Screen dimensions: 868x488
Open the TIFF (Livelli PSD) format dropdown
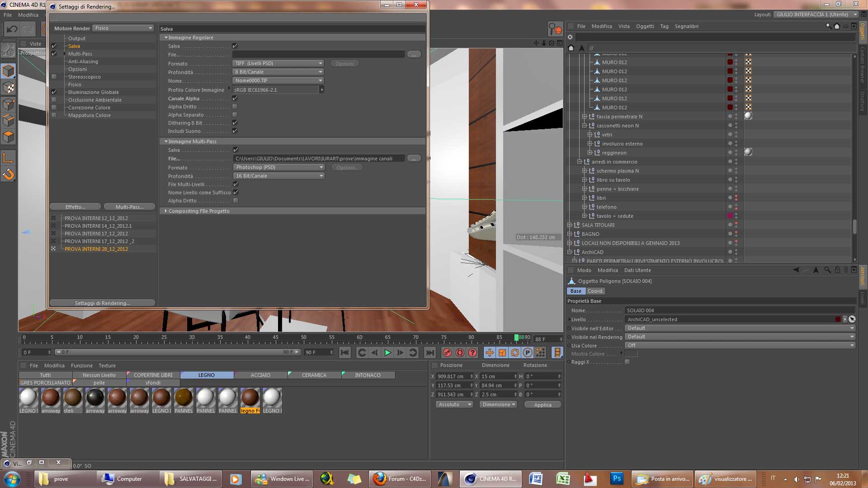(278, 63)
